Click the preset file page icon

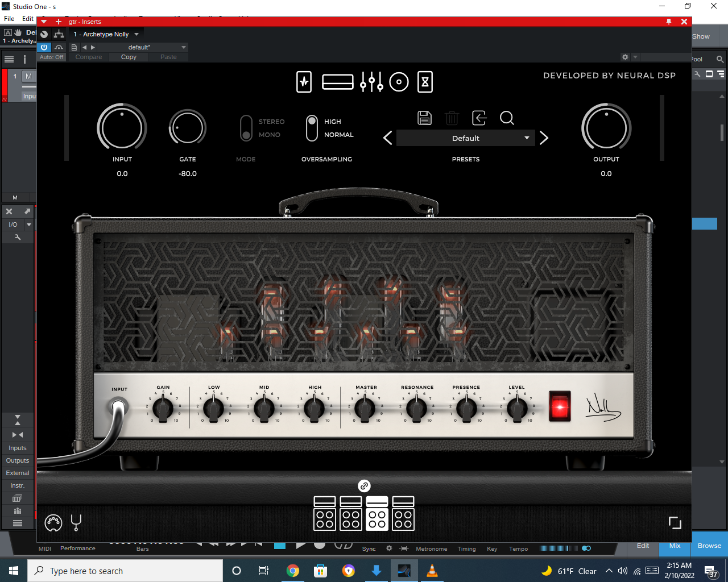tap(74, 47)
